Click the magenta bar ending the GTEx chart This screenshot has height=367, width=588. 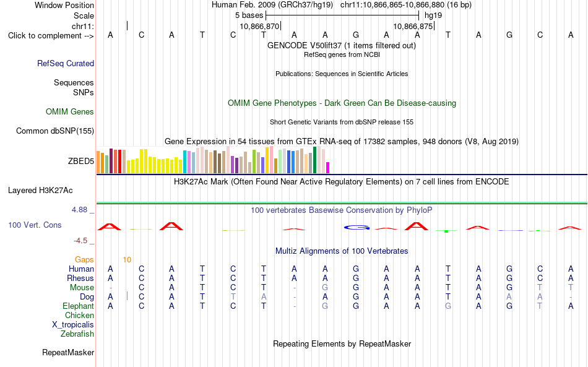pos(328,168)
